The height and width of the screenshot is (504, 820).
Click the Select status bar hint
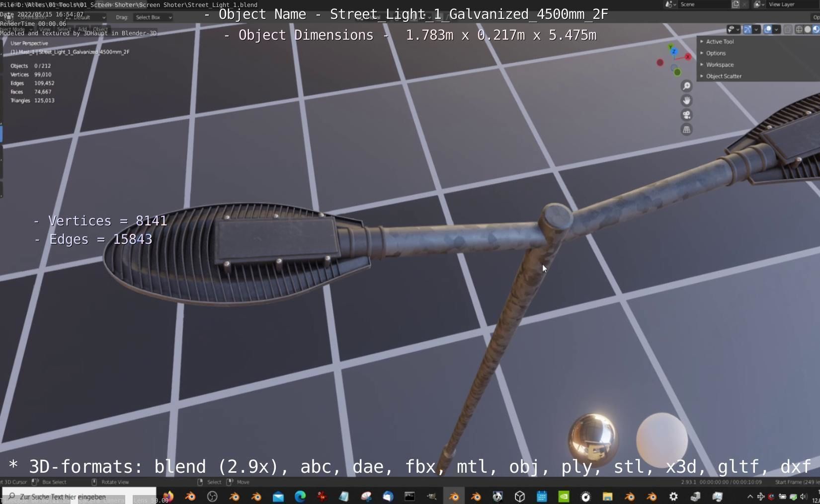pos(209,482)
